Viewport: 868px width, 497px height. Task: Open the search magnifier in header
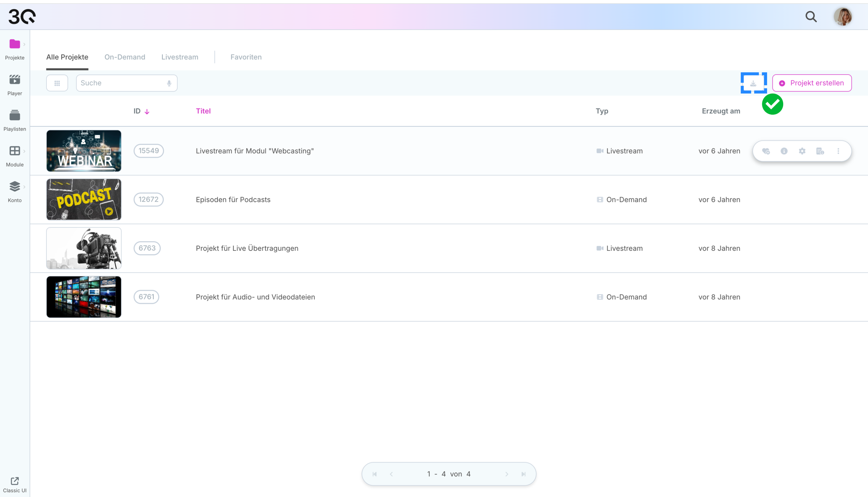click(811, 17)
